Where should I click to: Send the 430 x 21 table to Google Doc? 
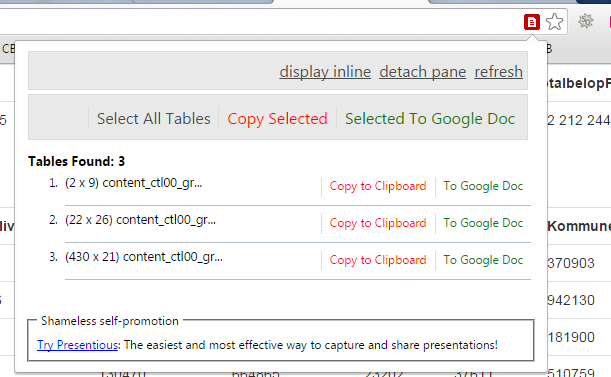click(x=483, y=260)
